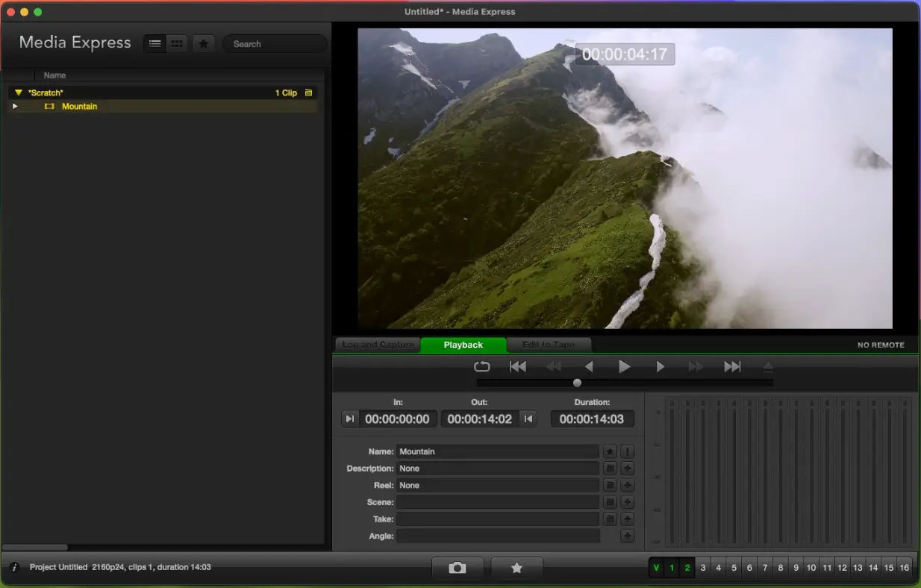921x588 pixels.
Task: Rewind the clip
Action: 553,366
